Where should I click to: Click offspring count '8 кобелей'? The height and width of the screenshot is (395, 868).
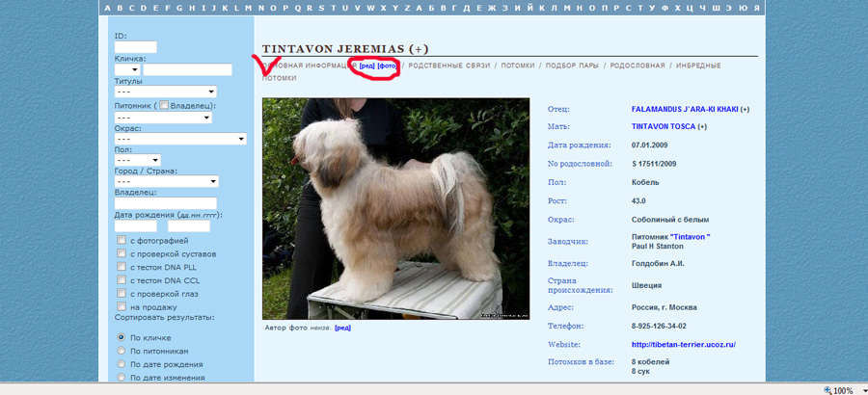[650, 362]
